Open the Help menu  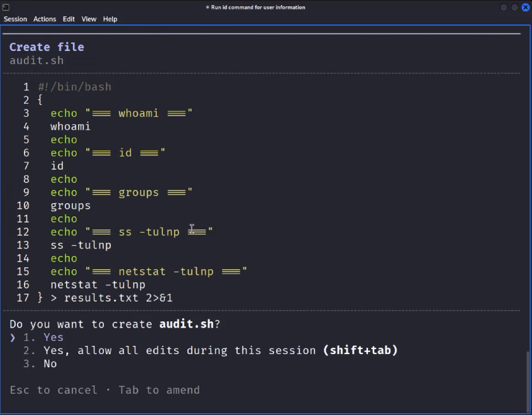pos(110,19)
